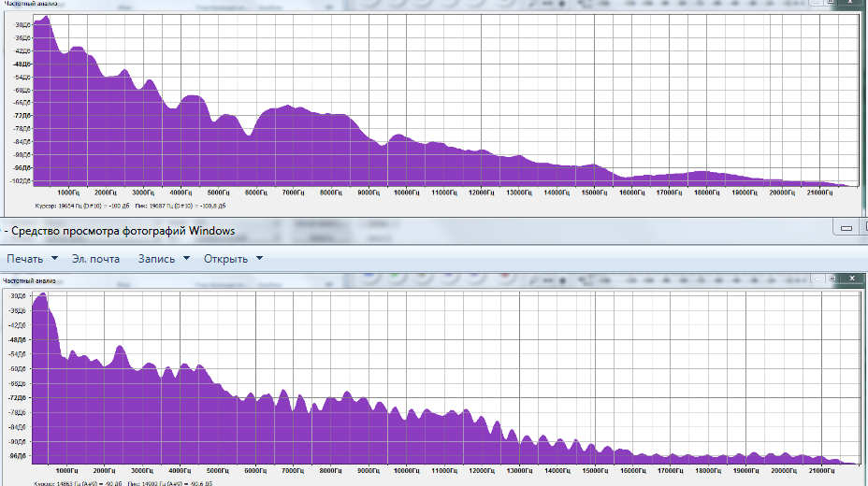Image resolution: width=868 pixels, height=486 pixels.
Task: Click the 5000Гц label on the lower graph
Action: click(218, 470)
